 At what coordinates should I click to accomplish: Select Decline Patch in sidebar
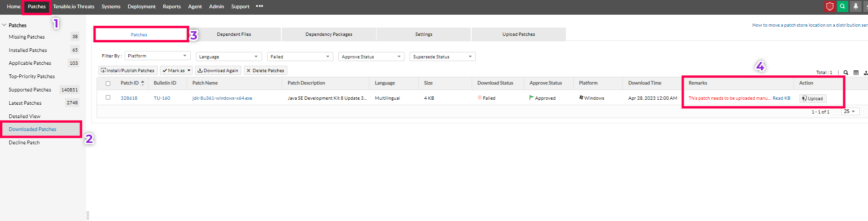[24, 142]
